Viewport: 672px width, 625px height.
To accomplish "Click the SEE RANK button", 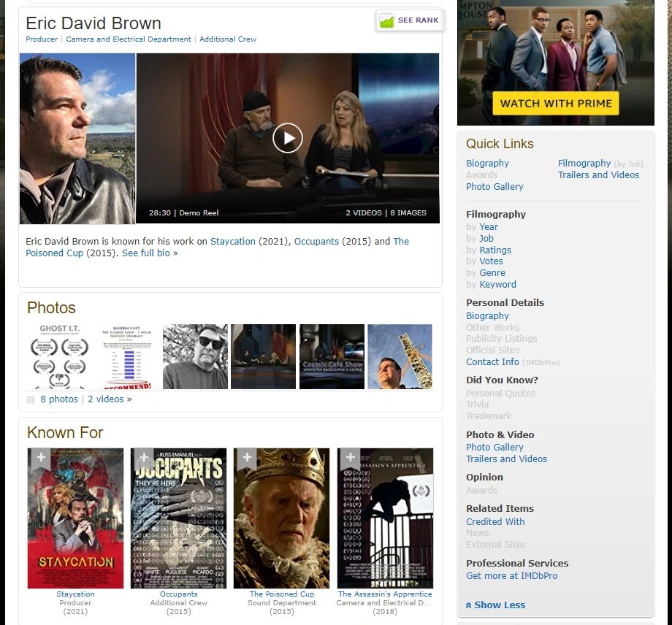I will click(411, 20).
